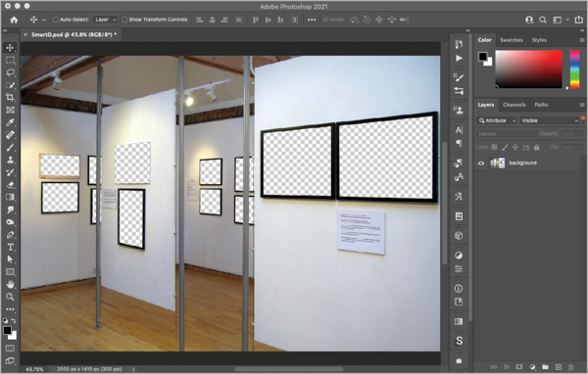Image resolution: width=588 pixels, height=374 pixels.
Task: Select the Healing Brush tool
Action: click(10, 135)
